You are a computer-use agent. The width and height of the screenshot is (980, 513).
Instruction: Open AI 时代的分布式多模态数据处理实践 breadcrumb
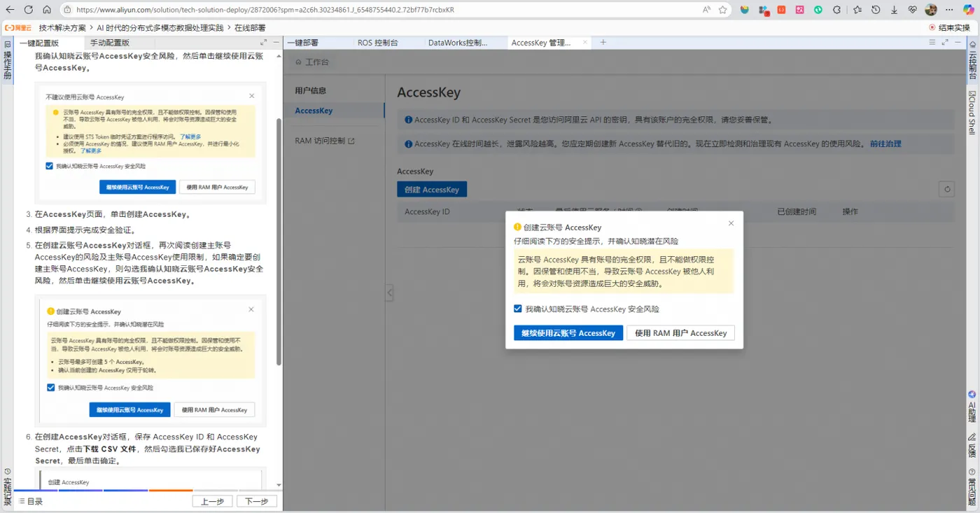pyautogui.click(x=160, y=28)
